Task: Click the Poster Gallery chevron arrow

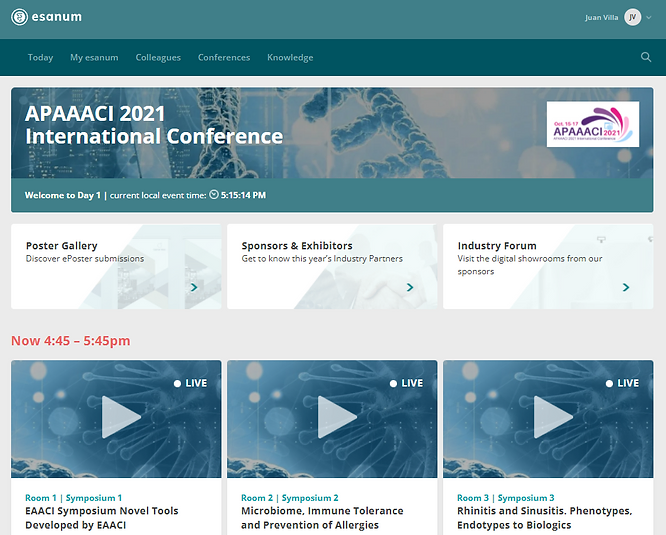Action: point(194,287)
